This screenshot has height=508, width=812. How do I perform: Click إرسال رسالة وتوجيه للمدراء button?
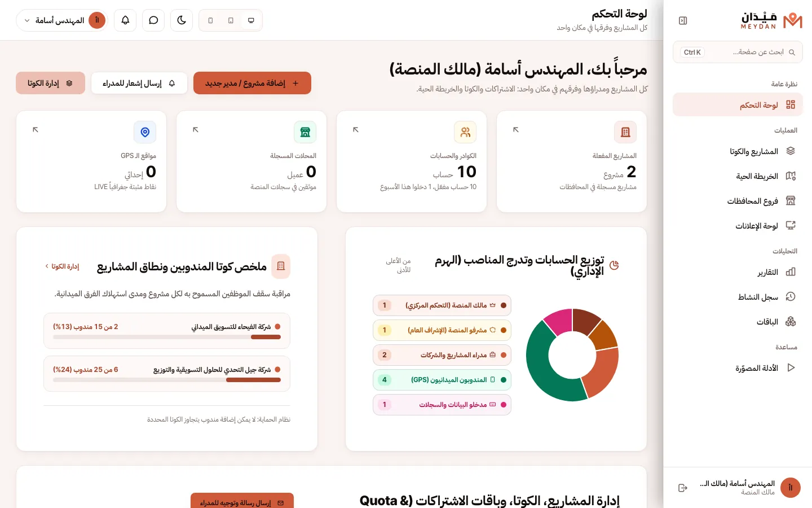click(242, 502)
